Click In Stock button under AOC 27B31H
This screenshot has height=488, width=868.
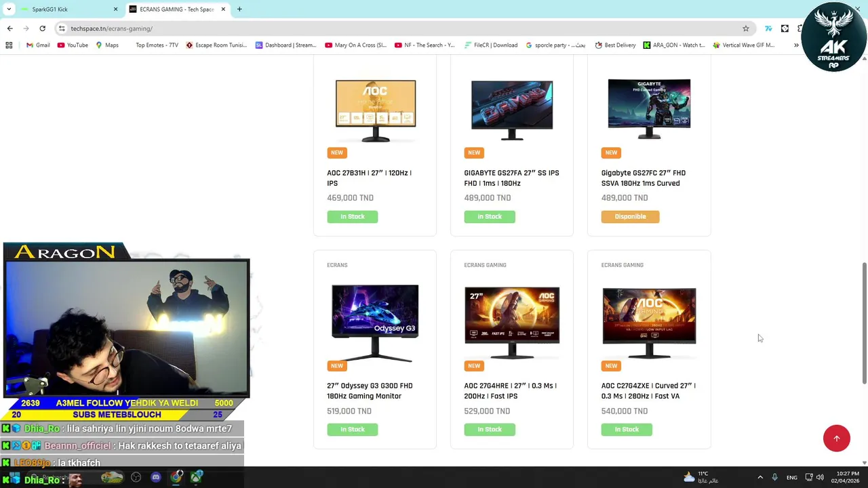click(353, 217)
